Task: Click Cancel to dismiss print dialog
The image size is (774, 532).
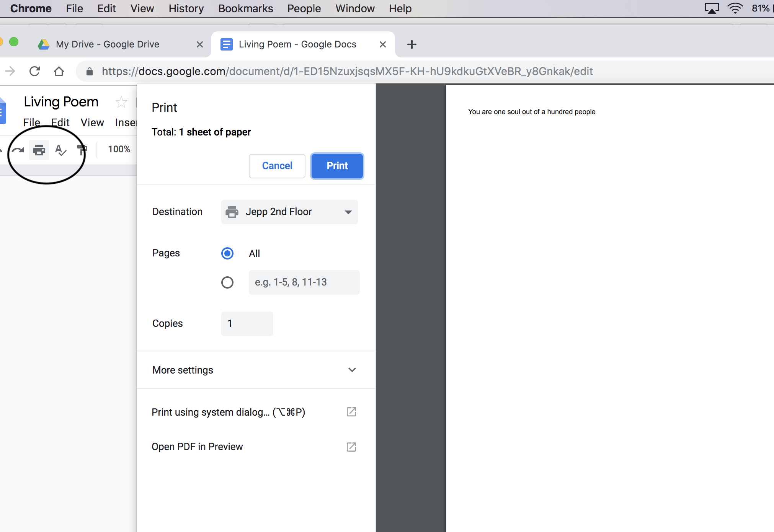Action: click(x=277, y=166)
